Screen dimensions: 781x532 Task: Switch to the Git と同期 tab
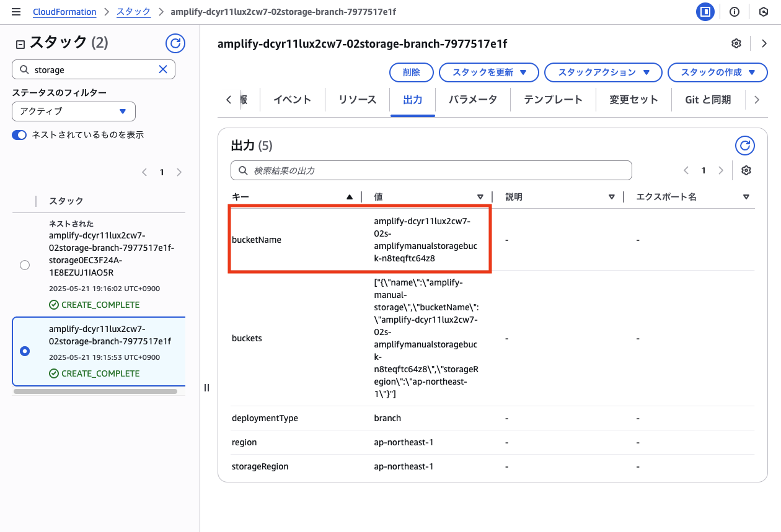tap(708, 100)
